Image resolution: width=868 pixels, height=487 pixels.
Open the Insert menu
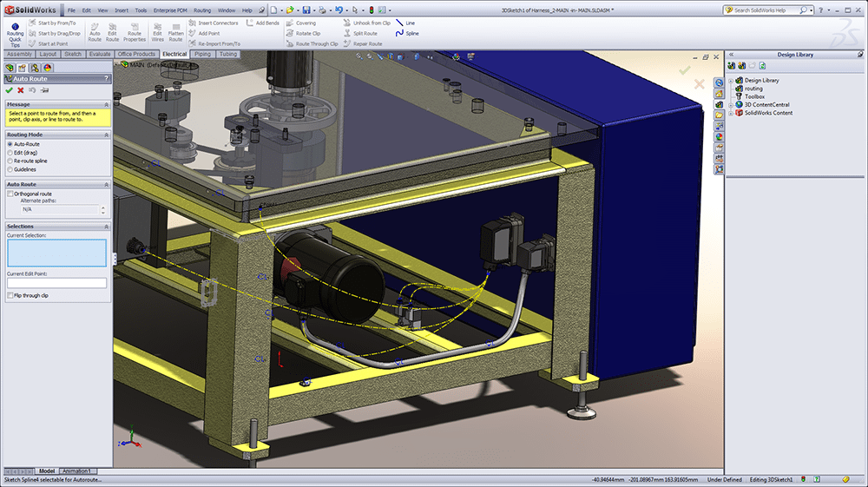[x=121, y=10]
